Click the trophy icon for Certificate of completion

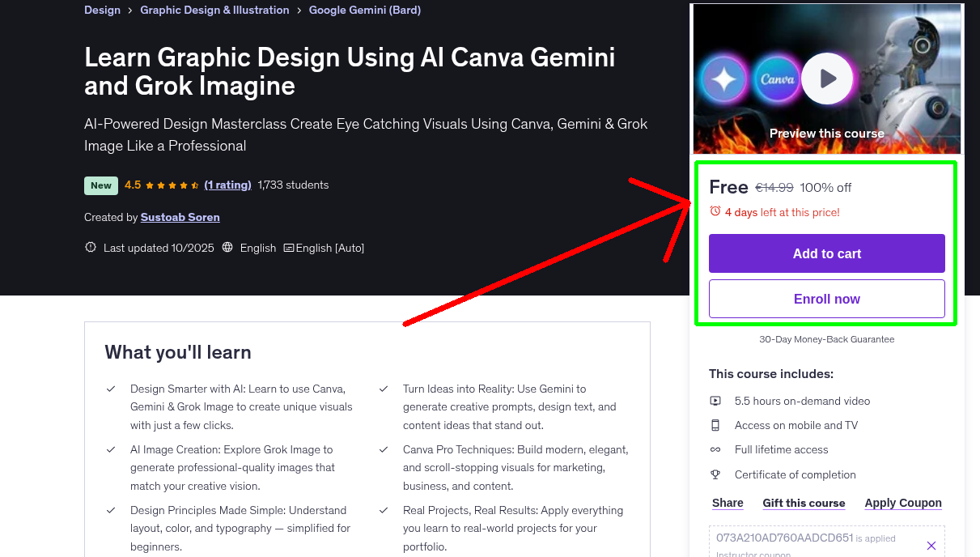click(715, 474)
